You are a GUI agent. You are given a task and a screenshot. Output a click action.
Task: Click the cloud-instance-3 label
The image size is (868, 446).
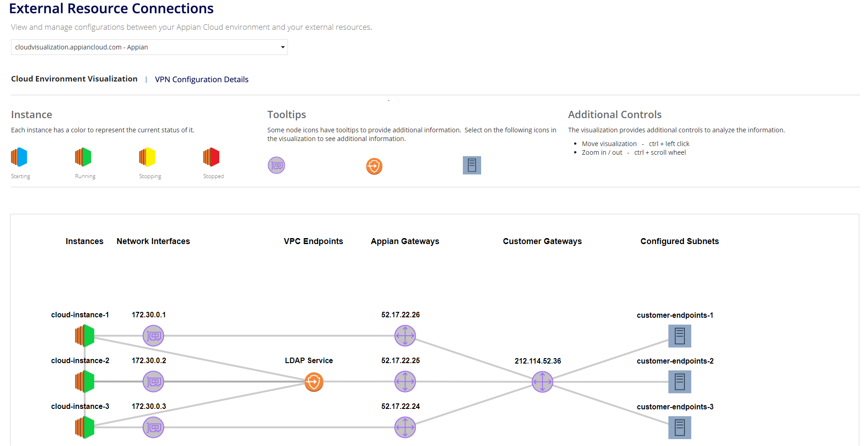coord(80,407)
